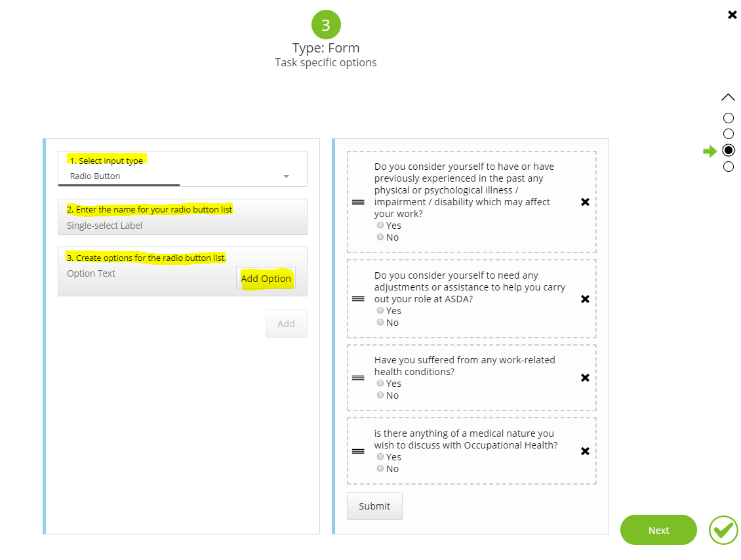Screen dimensions: 741x560
Task: Select Yes for the illness or disability question
Action: [380, 226]
